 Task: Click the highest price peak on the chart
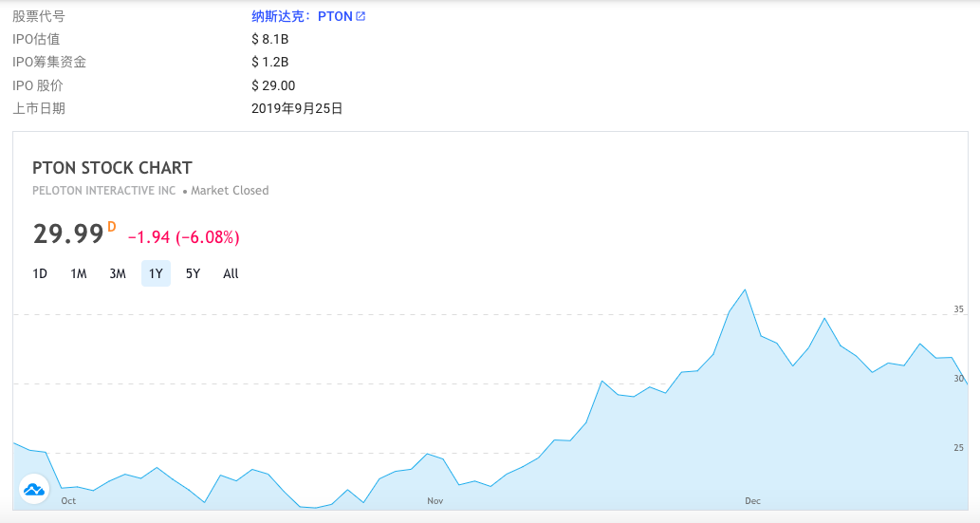pos(745,290)
